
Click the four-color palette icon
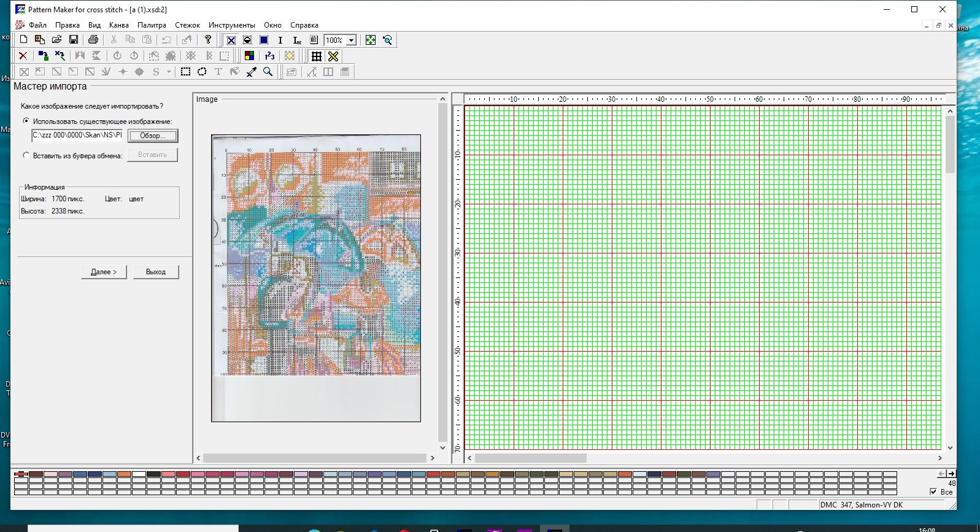250,56
